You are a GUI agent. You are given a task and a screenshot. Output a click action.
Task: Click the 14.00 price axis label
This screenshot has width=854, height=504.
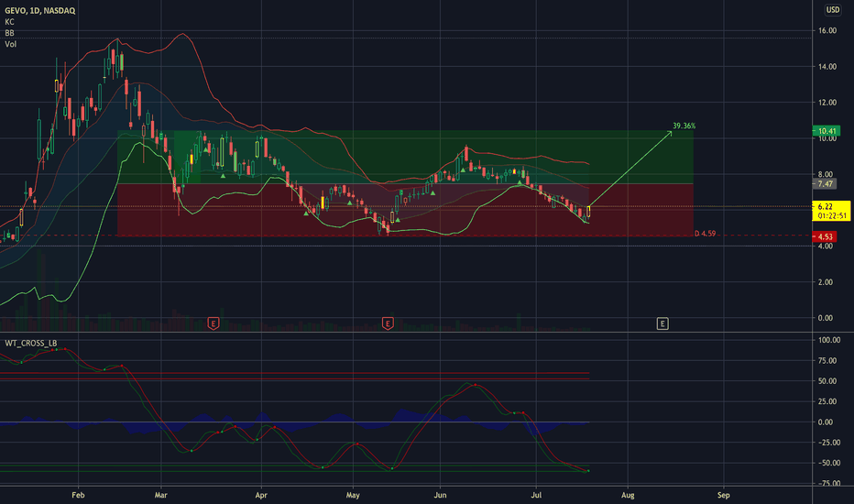tap(827, 67)
